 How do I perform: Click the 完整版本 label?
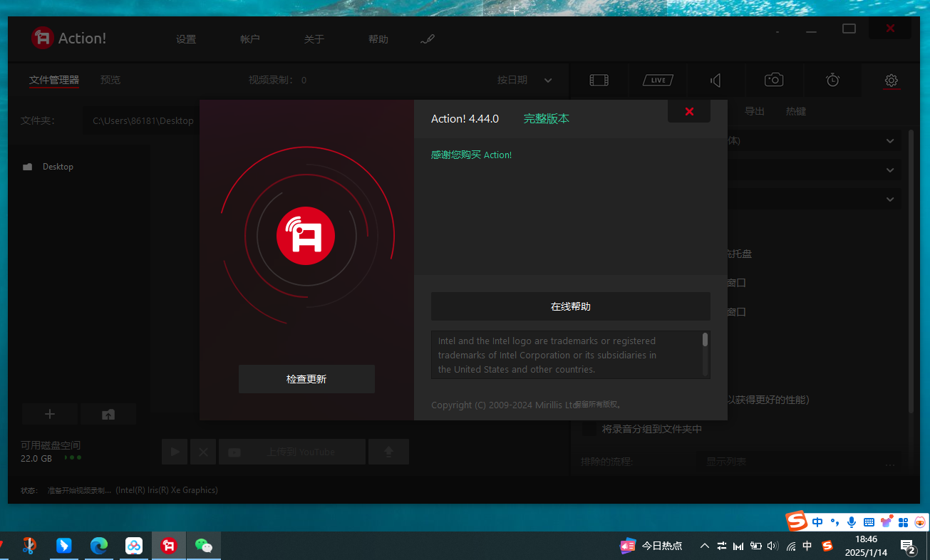547,119
